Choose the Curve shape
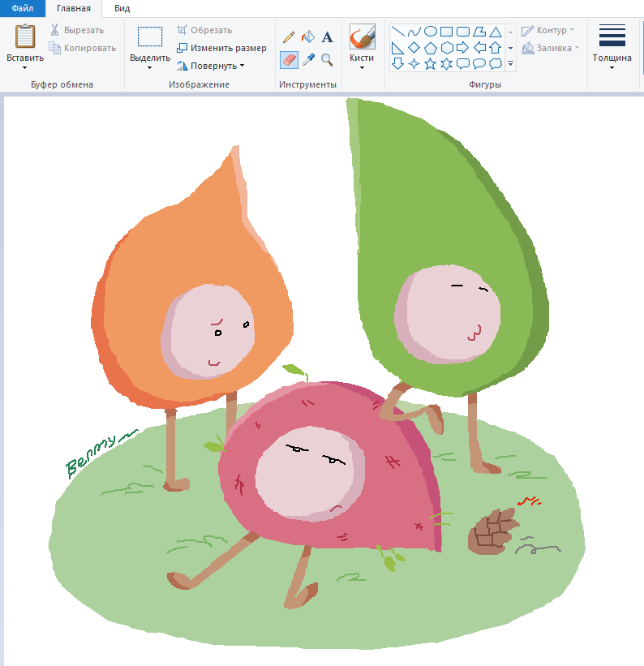Viewport: 644px width, 666px height. 414,32
